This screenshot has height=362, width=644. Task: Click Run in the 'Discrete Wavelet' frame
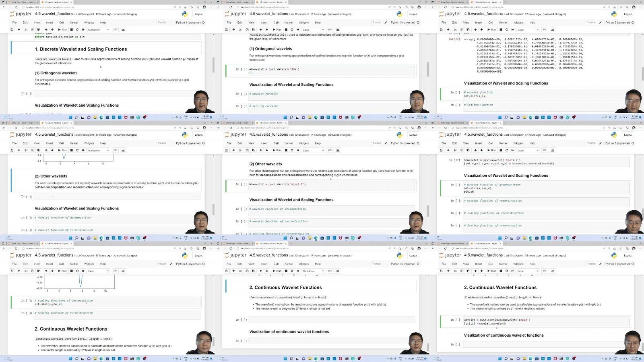(x=62, y=29)
